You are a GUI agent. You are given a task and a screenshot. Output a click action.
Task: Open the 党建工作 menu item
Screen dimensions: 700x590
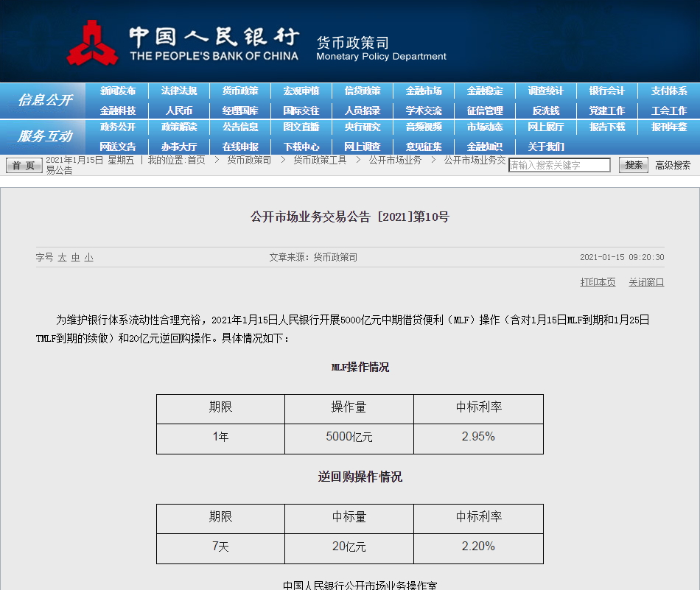pos(607,110)
